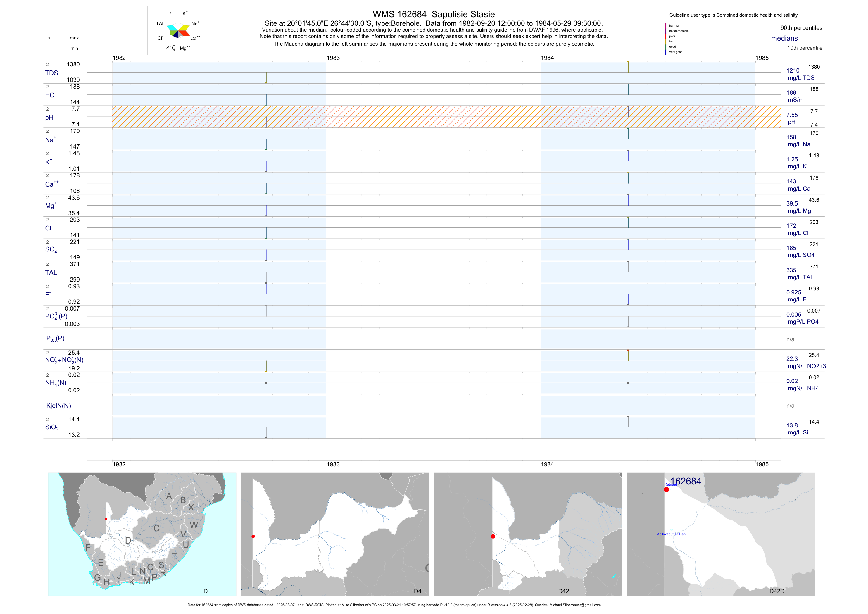Image resolution: width=868 pixels, height=614 pixels.
Task: Click the NH4 square marker in 1984
Action: point(628,383)
